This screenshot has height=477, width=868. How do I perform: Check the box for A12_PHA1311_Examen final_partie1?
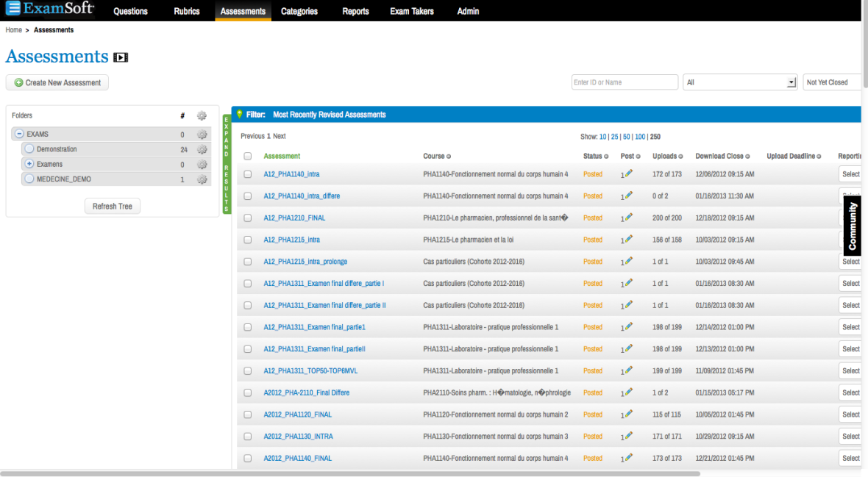pos(247,327)
